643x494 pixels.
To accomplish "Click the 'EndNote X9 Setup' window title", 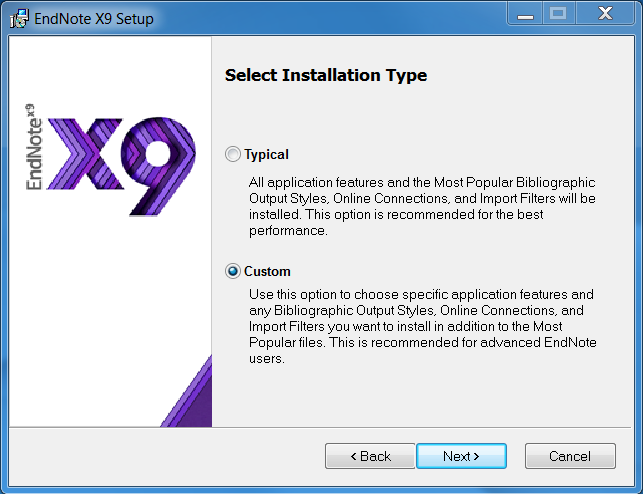I will click(94, 19).
